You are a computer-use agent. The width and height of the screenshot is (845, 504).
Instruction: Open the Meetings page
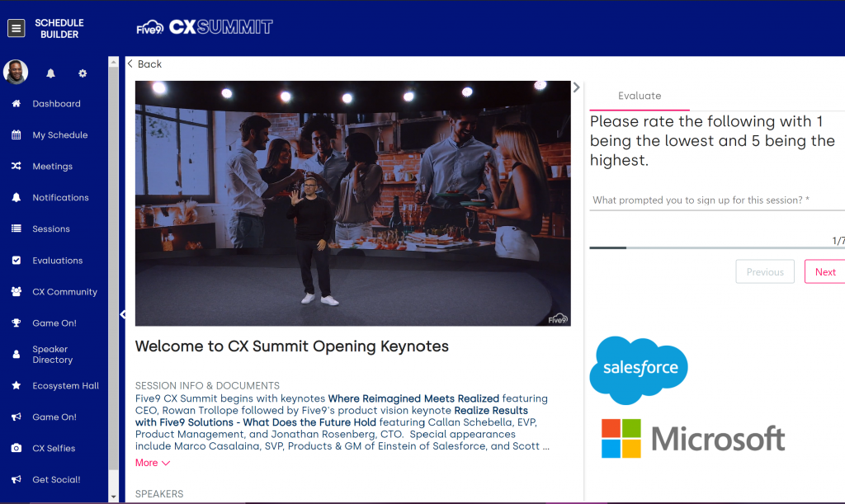tap(52, 167)
